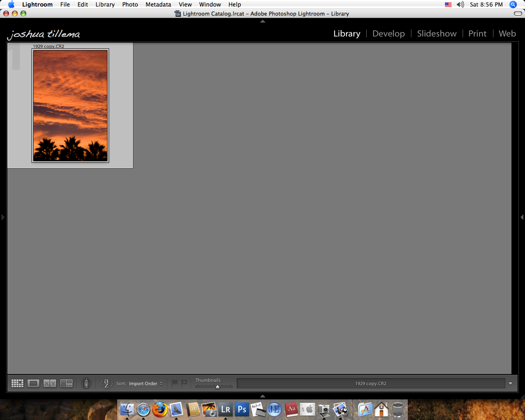The height and width of the screenshot is (420, 525).
Task: Open the Sort Import Order dropdown
Action: (146, 383)
